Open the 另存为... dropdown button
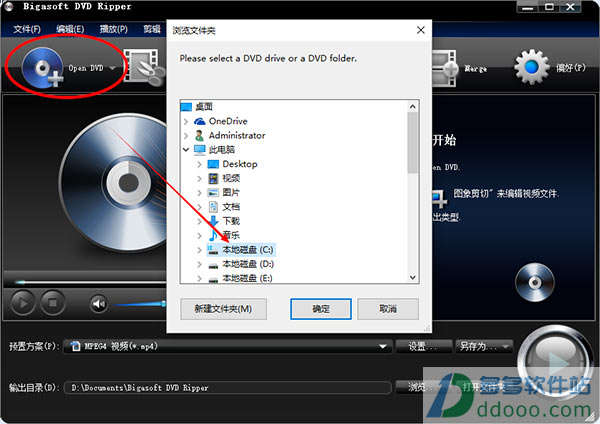600x424 pixels. [x=484, y=346]
